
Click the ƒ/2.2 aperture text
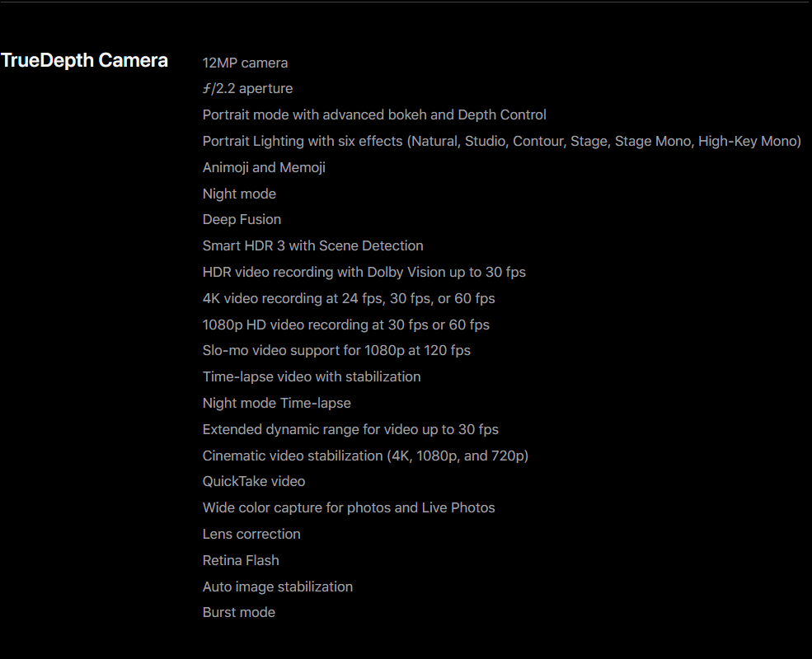[x=247, y=89]
